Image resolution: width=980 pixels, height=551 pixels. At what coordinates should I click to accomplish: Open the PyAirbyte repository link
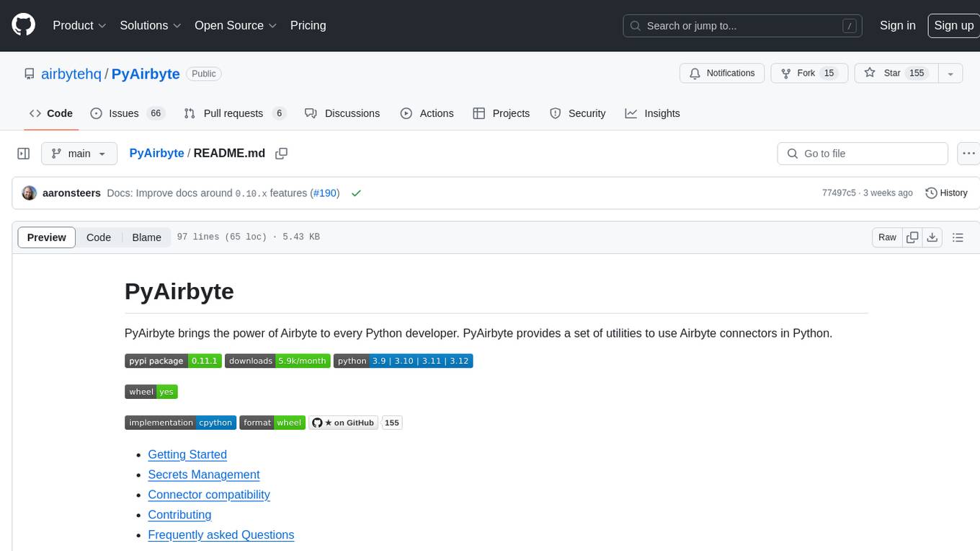coord(146,74)
